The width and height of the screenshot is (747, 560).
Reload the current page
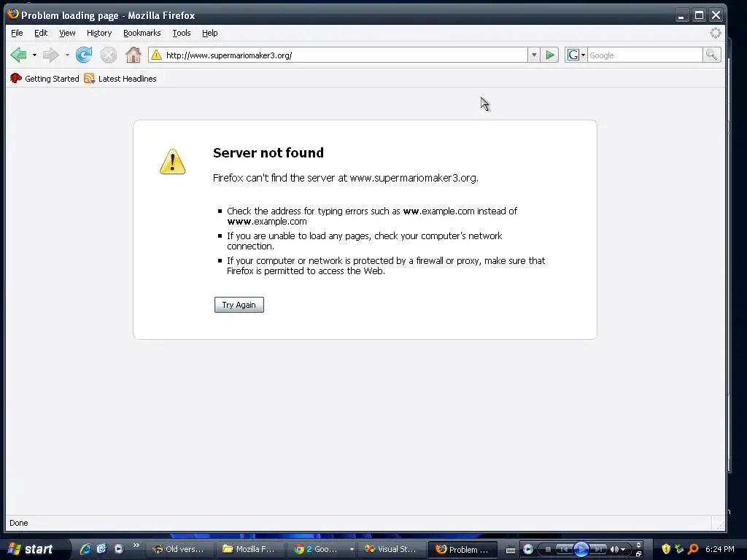[84, 55]
